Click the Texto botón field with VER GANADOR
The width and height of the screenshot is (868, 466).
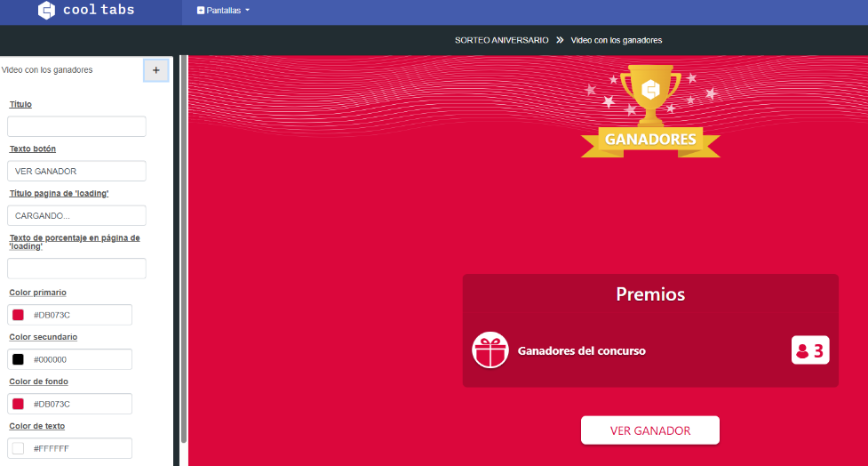(x=76, y=171)
